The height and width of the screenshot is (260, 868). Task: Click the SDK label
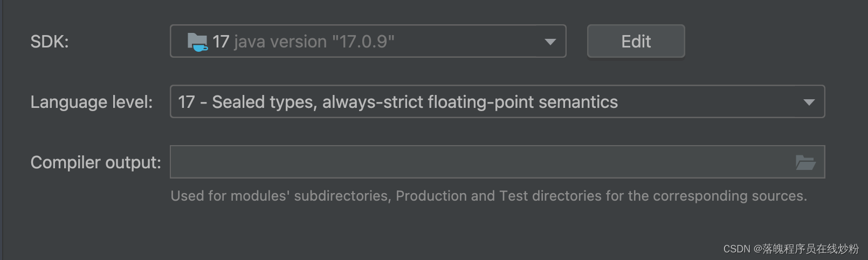click(50, 42)
